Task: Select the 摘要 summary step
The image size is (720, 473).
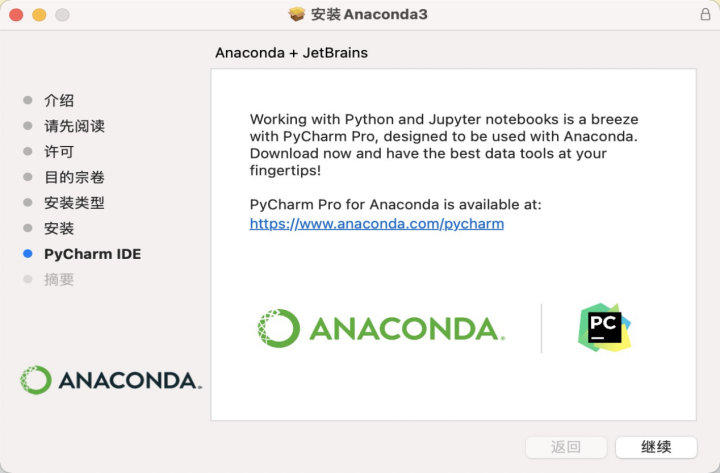Action: 59,279
